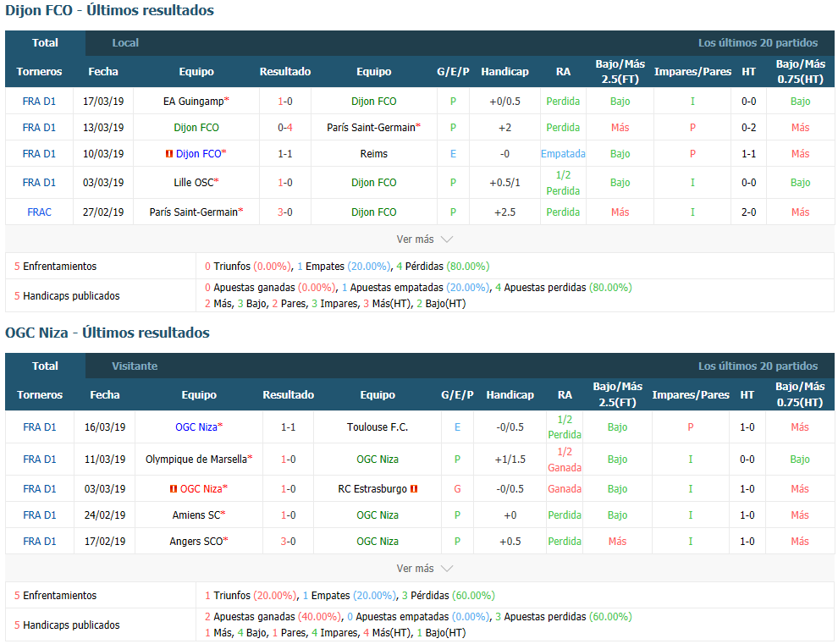Click the Resultado header in the Dijon table
Screen dimensions: 838x644
tap(285, 72)
